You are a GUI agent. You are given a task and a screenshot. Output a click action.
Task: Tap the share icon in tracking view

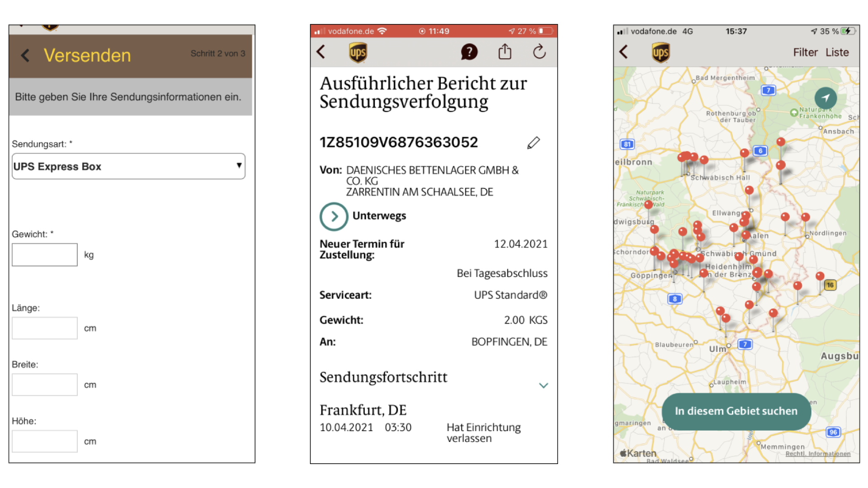[505, 52]
